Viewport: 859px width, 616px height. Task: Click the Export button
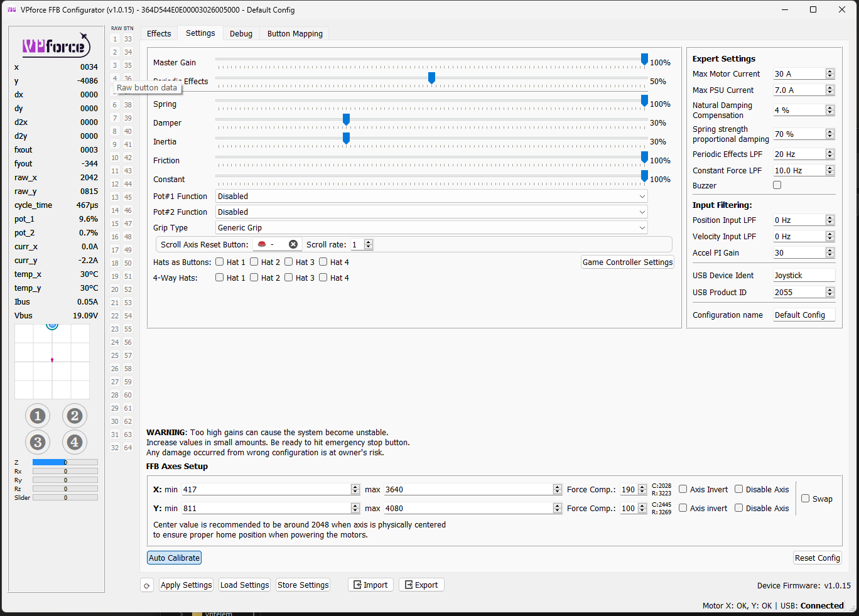[x=422, y=585]
